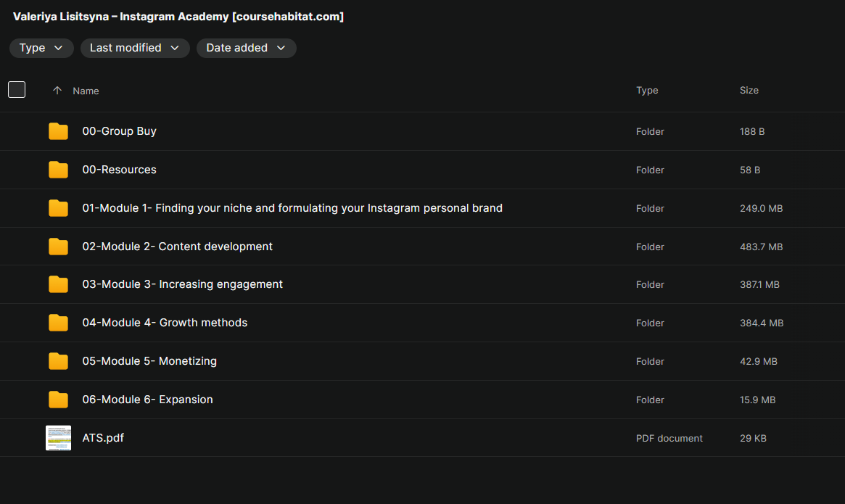Screen dimensions: 845x504
Task: Click the 05-Module 5 Monetizing folder icon
Action: point(58,361)
